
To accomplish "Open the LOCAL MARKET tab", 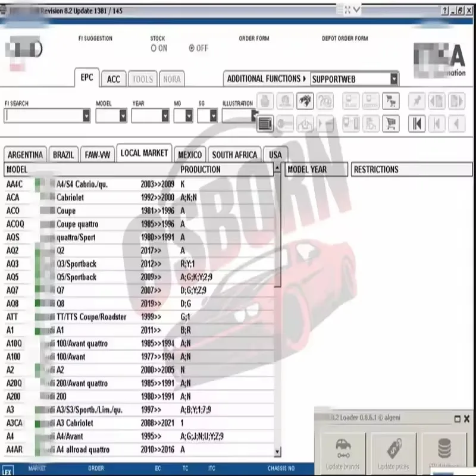I will (x=144, y=153).
